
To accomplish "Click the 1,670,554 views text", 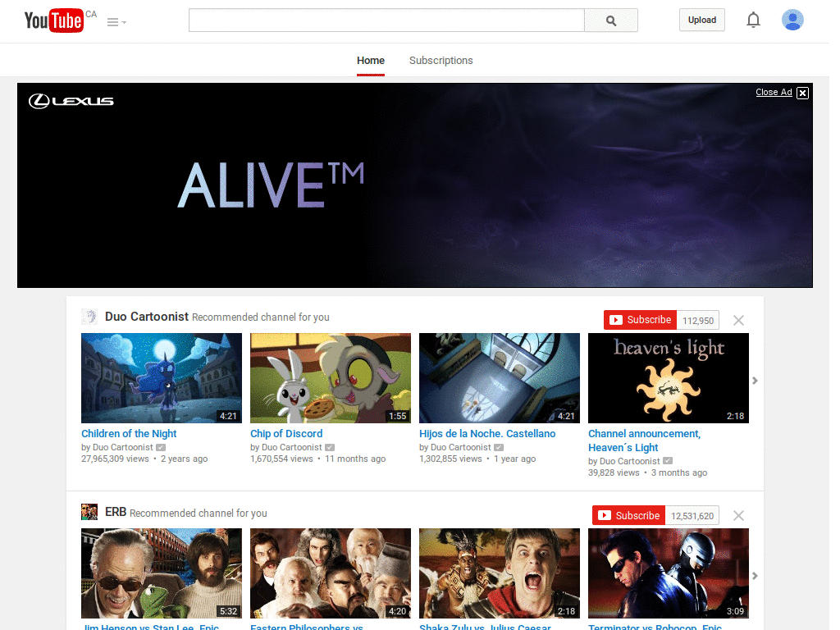I will (x=282, y=459).
